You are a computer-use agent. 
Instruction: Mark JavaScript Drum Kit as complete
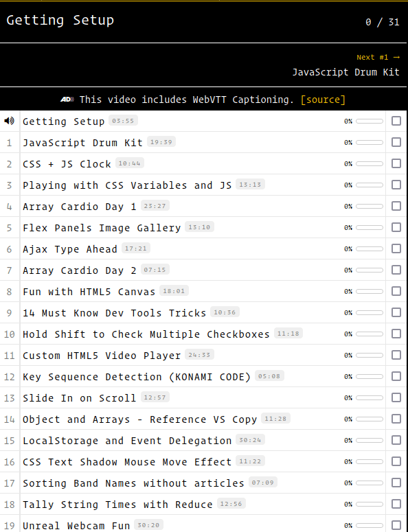[x=396, y=142]
